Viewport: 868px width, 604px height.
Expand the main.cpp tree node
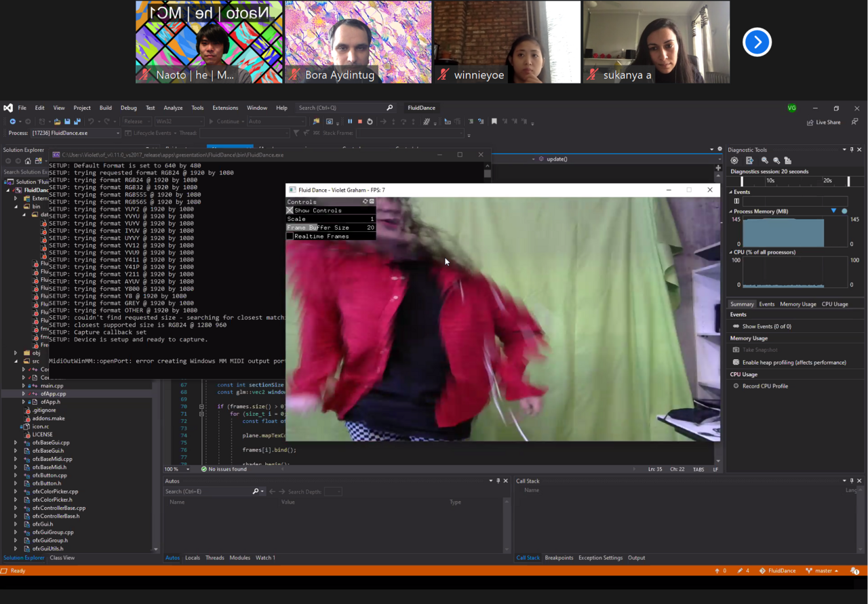(24, 386)
